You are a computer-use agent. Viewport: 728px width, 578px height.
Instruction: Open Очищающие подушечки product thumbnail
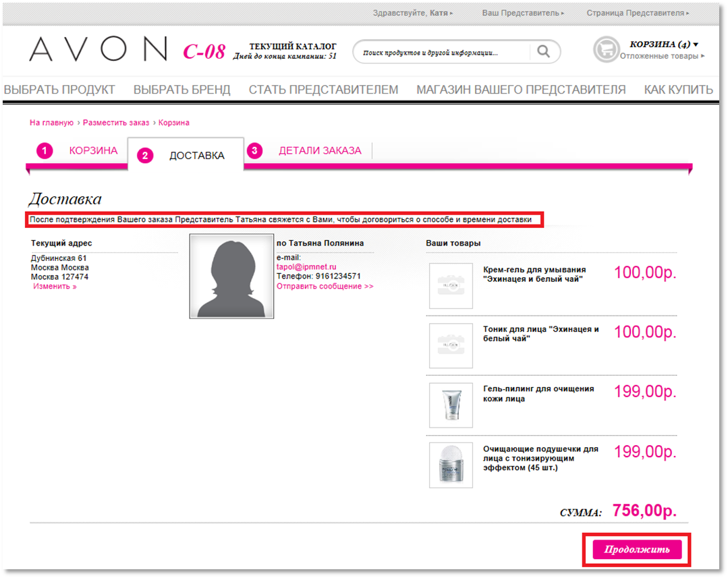(451, 465)
